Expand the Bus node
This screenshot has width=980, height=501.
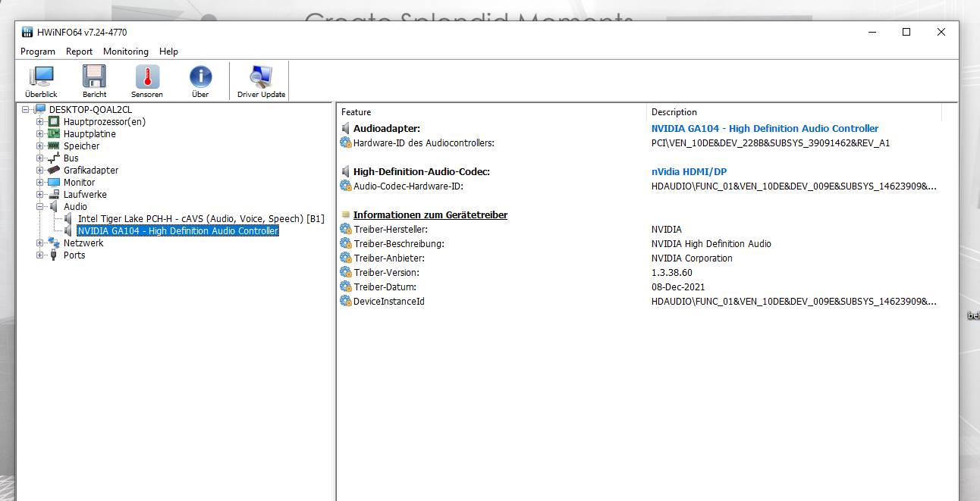[39, 158]
